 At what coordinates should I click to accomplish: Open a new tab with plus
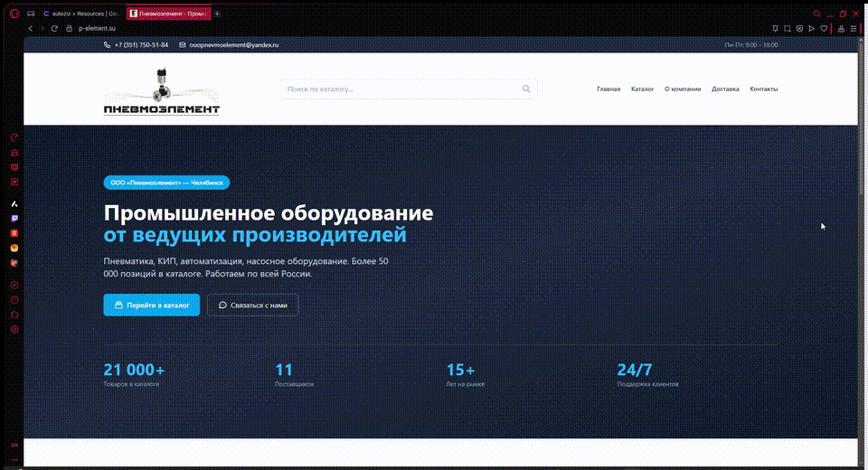217,14
